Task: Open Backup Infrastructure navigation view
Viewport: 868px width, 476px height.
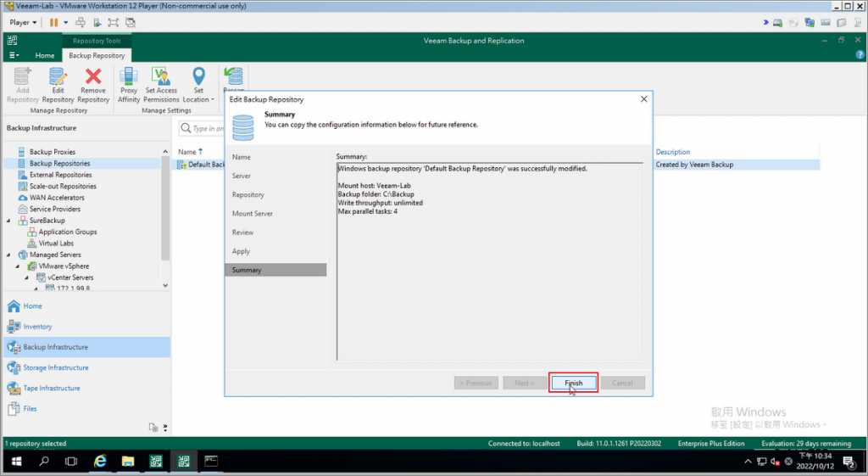Action: coord(87,347)
